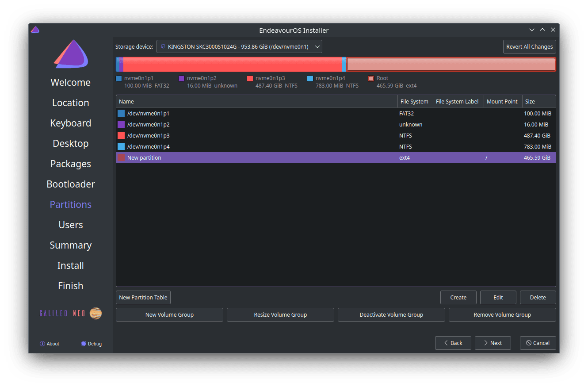Click the Galileo Neo planet icon

click(95, 313)
